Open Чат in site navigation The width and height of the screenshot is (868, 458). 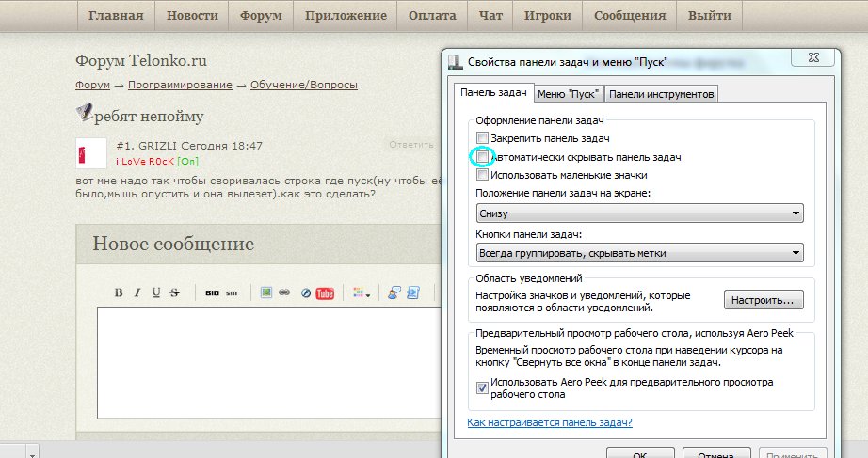tap(490, 15)
